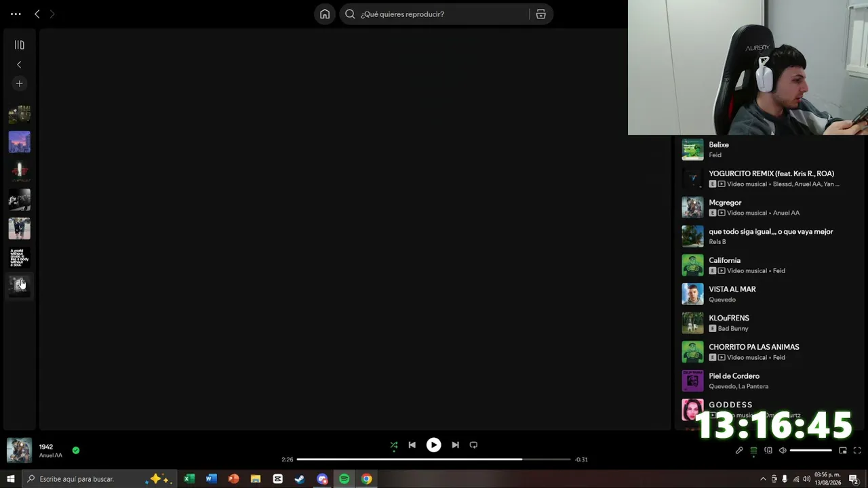Open Excel from the taskbar
The width and height of the screenshot is (868, 488).
point(189,479)
